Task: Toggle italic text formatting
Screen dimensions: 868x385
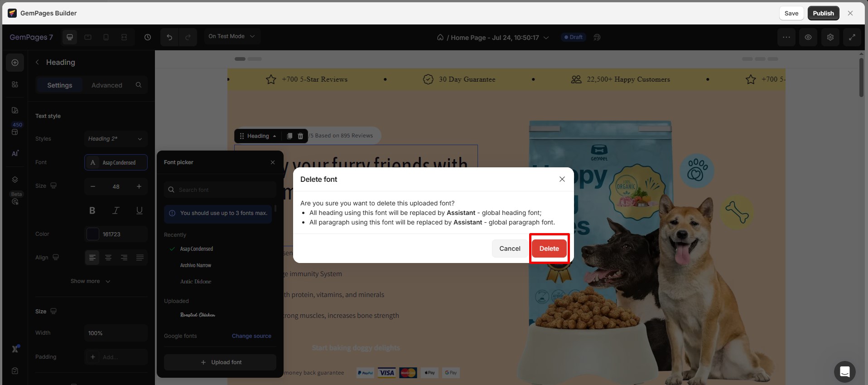Action: (116, 210)
